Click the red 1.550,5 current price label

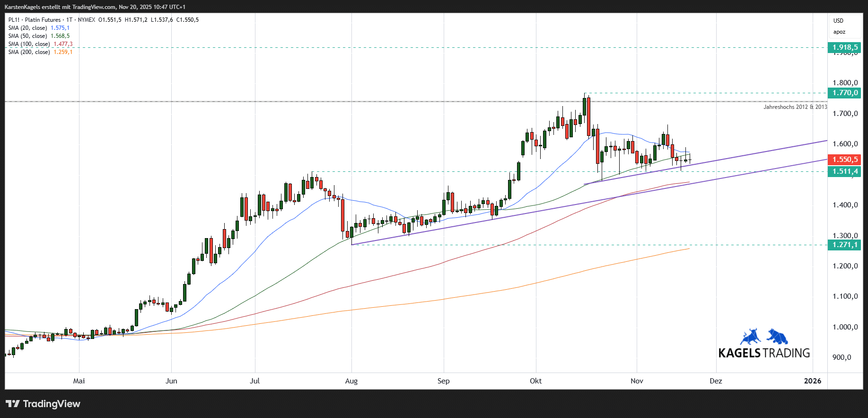(844, 160)
